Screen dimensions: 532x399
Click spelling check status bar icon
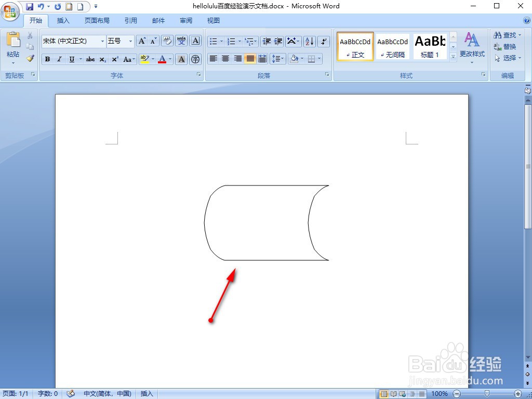point(71,394)
